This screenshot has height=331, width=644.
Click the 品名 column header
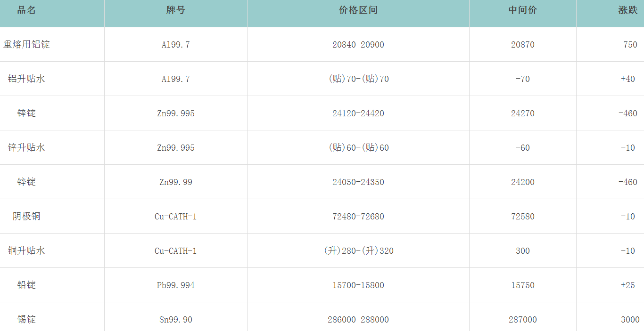26,10
